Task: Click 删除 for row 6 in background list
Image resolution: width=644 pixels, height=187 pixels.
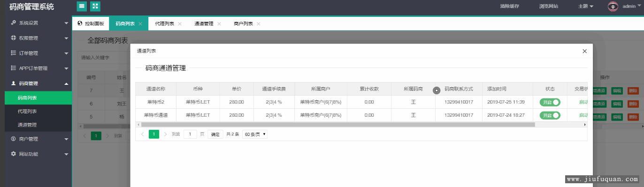Action: tap(633, 104)
